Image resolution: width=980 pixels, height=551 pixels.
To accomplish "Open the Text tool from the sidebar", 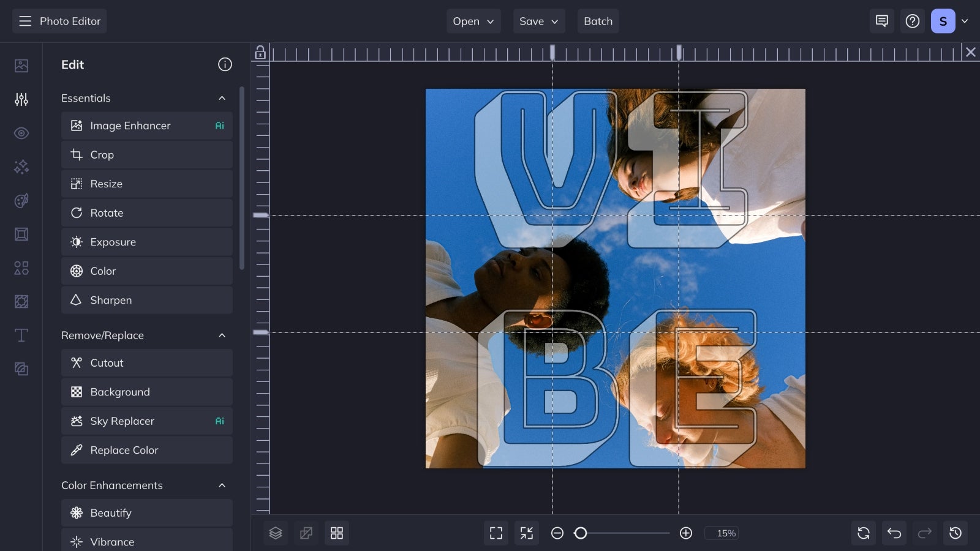I will [x=21, y=335].
